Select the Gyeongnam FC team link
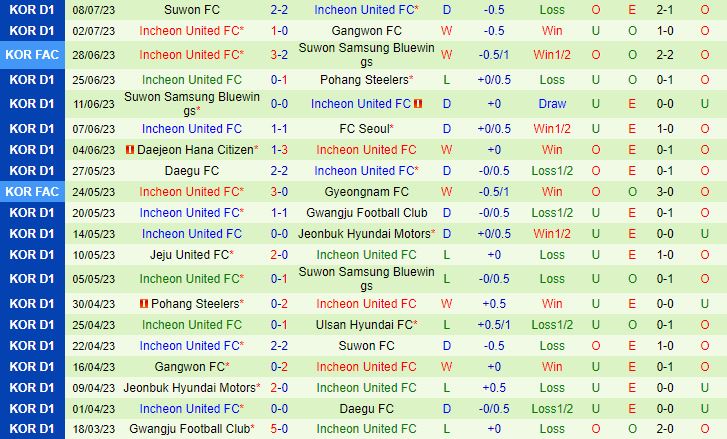The height and width of the screenshot is (439, 727). coord(365,192)
